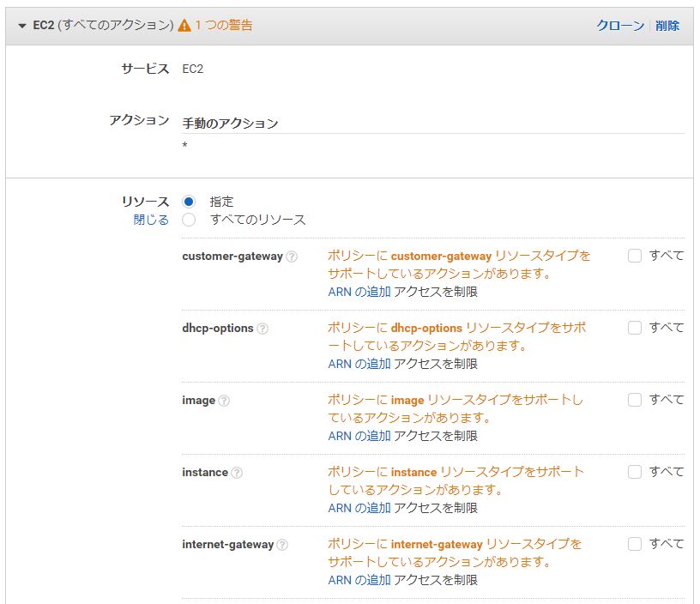Click the サービス label

click(145, 69)
